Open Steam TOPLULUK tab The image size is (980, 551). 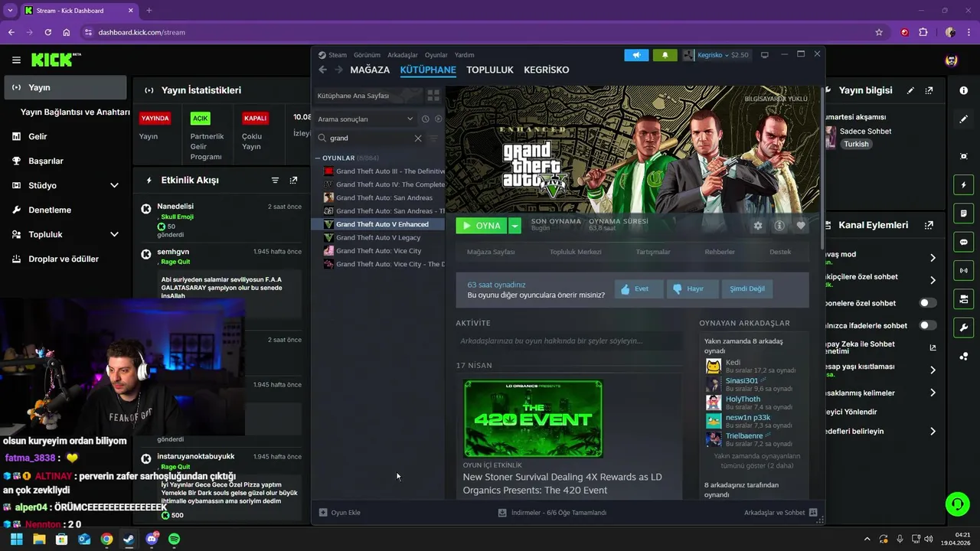pos(490,70)
